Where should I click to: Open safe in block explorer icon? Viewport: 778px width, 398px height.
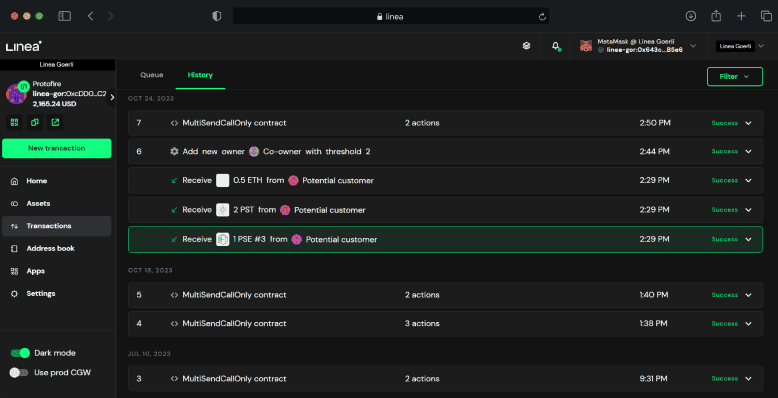55,122
